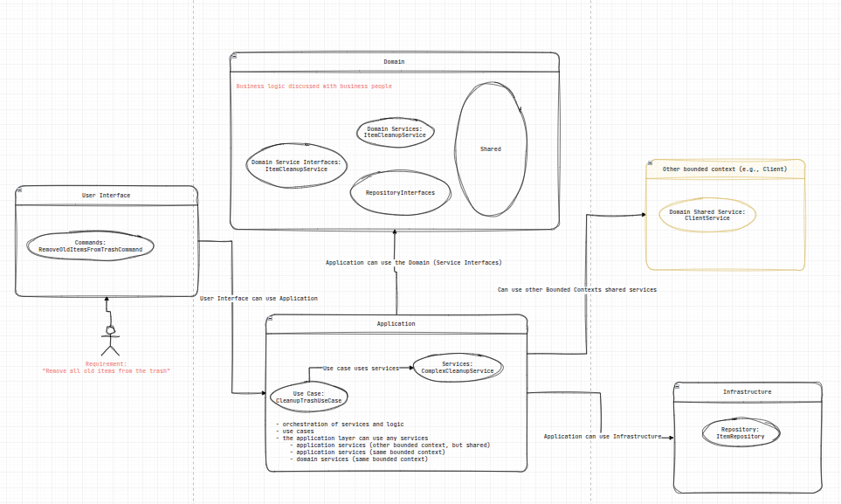
Task: Collapse the User Interface container
Action: (x=19, y=190)
